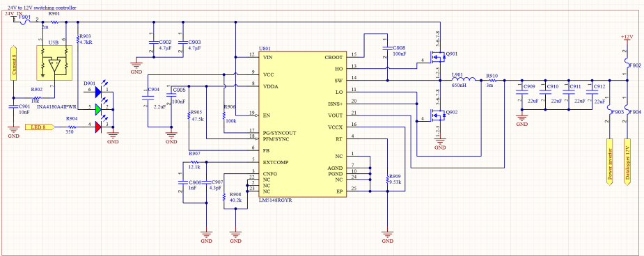The image size is (644, 256).
Task: Select the 12.1k resistor value text
Action: tap(194, 167)
